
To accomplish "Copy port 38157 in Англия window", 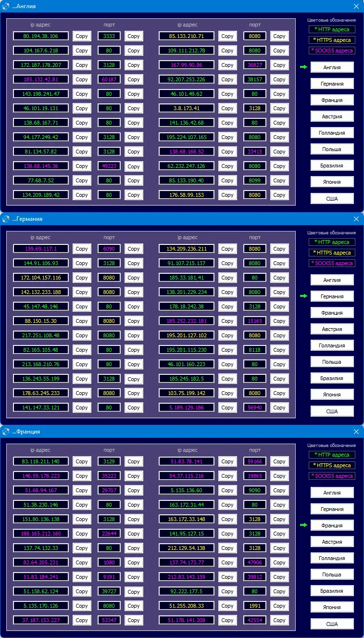I will pos(279,79).
